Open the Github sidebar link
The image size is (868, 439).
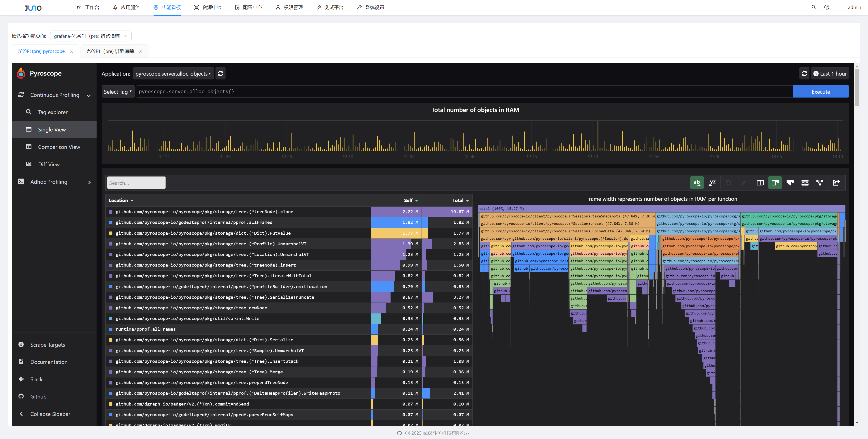pos(54,396)
